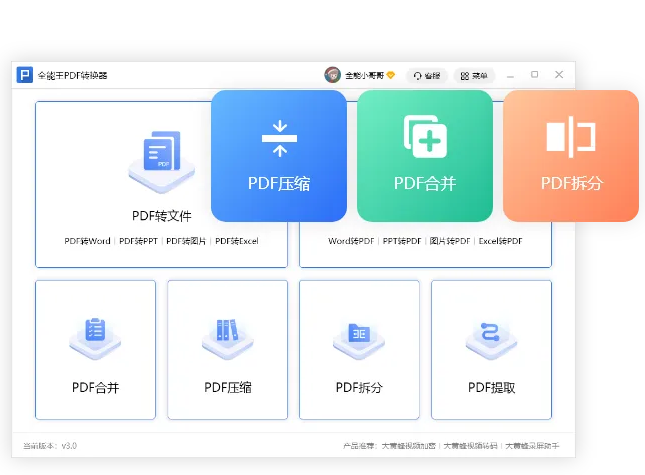This screenshot has width=645, height=475.
Task: Choose Excel转PDF conversion
Action: coord(500,241)
